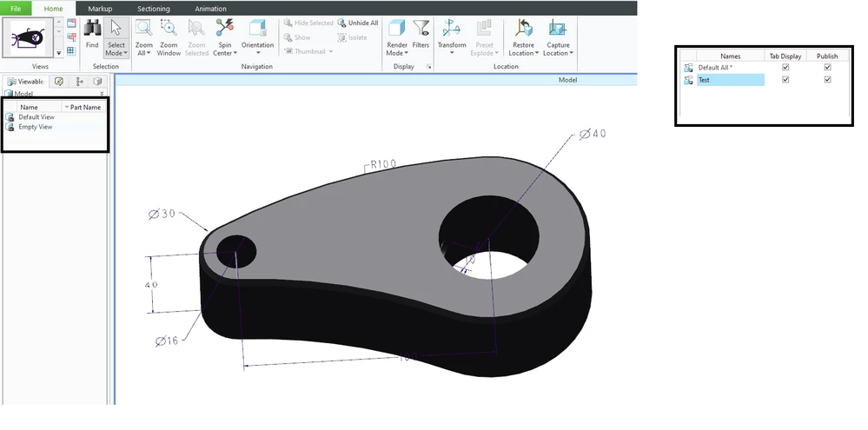The height and width of the screenshot is (430, 868).
Task: Click the Unhide All button
Action: pos(358,23)
